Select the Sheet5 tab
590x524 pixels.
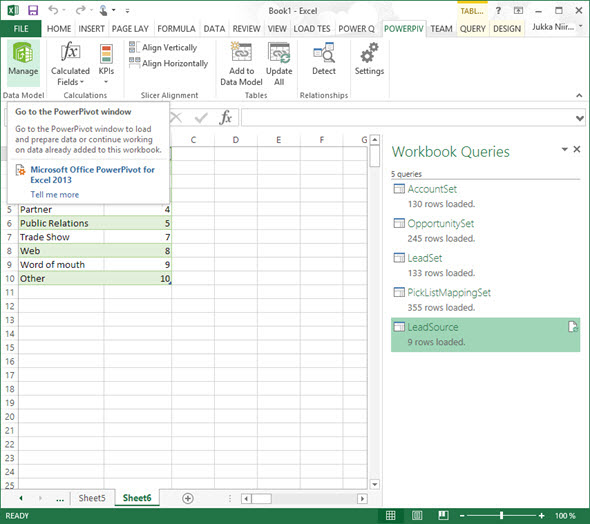92,498
